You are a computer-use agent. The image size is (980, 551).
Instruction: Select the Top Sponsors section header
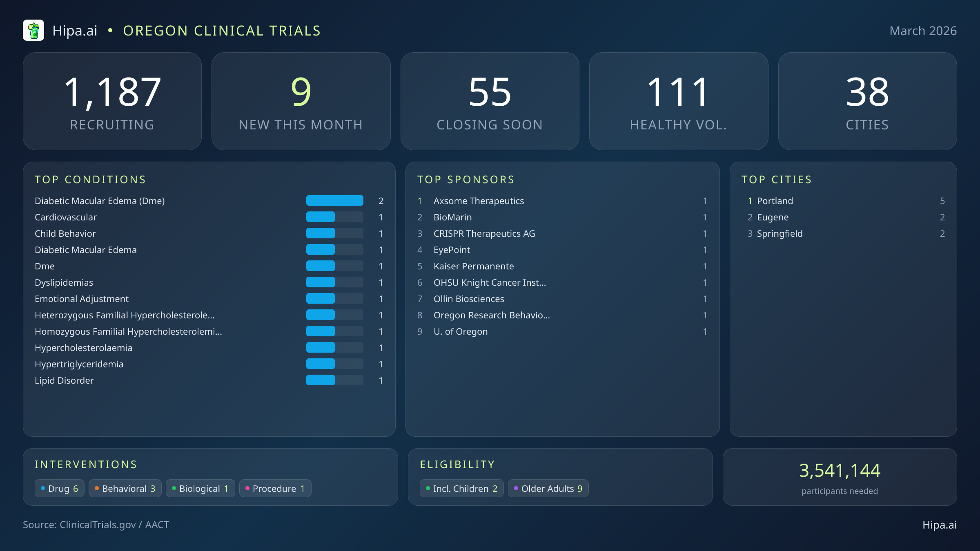coord(465,179)
